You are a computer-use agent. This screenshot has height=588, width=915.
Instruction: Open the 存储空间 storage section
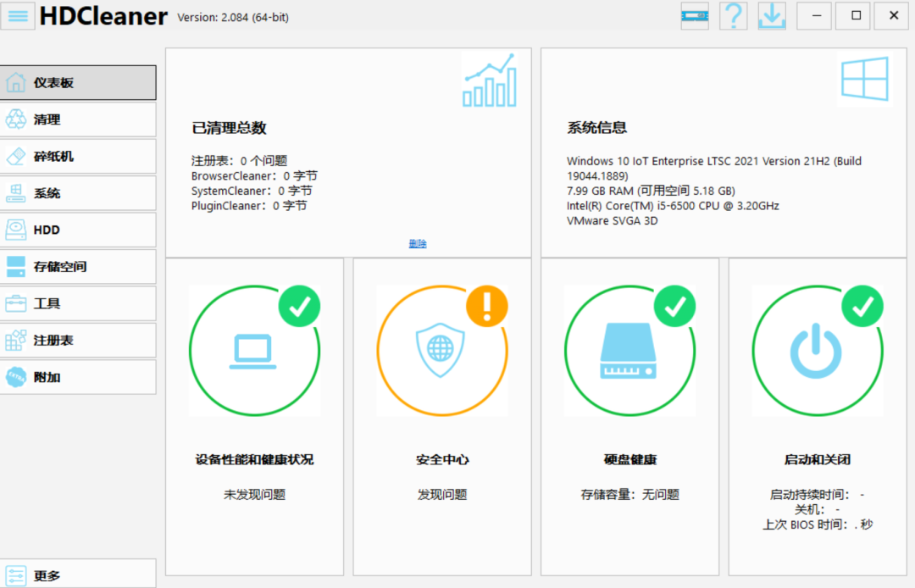(78, 267)
